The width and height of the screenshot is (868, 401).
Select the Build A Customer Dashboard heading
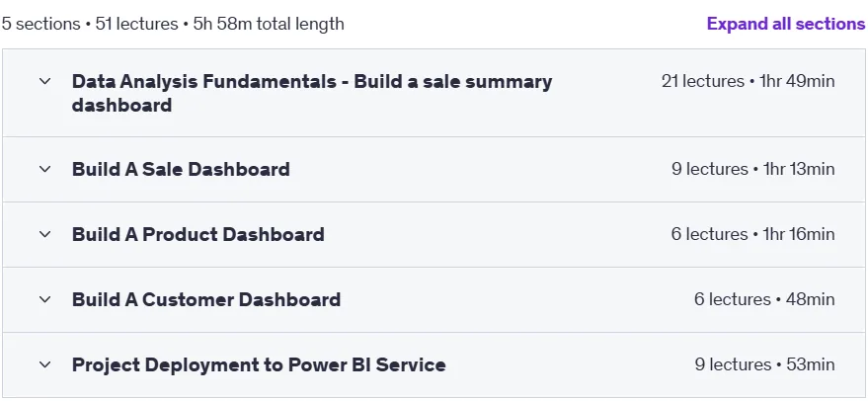pos(206,299)
